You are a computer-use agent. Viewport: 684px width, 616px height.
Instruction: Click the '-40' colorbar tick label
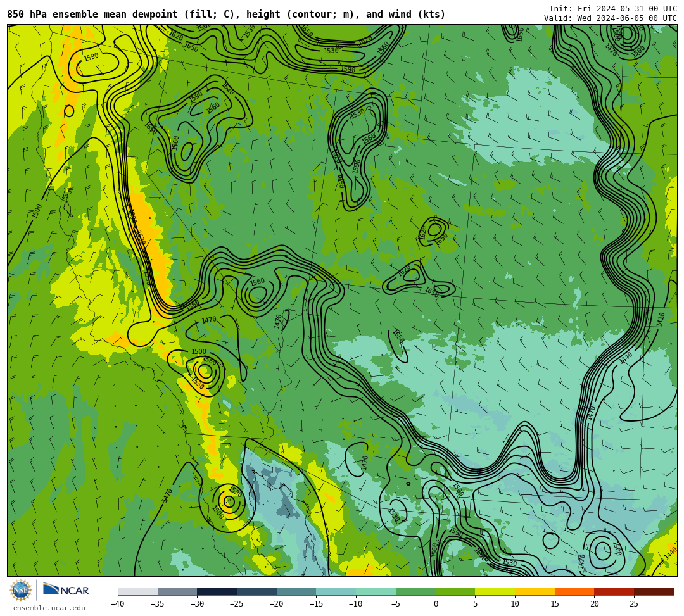click(117, 604)
